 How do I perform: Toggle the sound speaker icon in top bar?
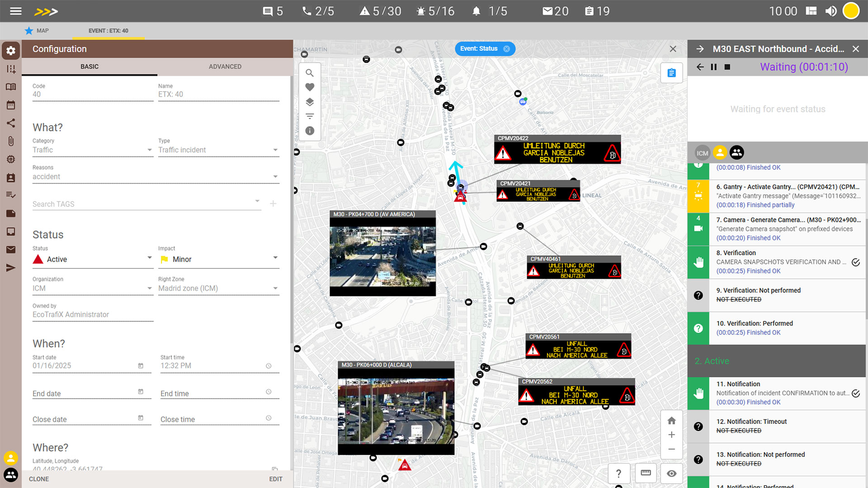831,11
